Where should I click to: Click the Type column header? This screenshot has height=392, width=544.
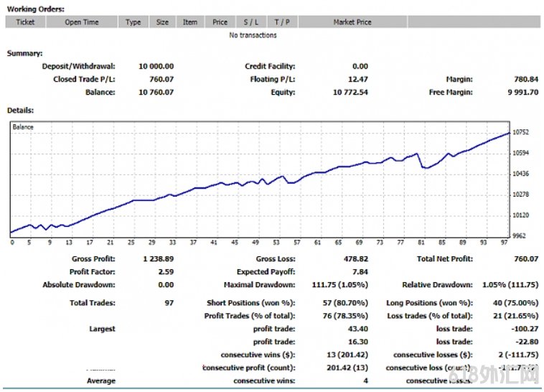point(133,22)
